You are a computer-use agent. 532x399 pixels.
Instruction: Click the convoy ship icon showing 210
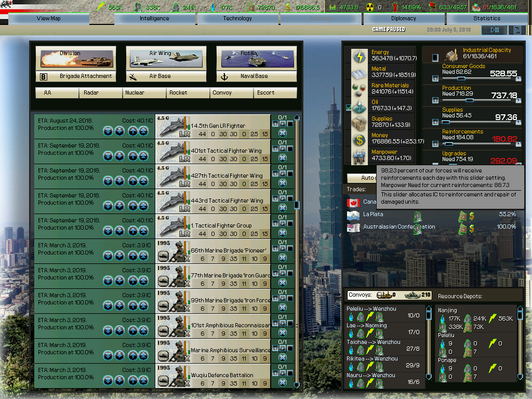[411, 295]
